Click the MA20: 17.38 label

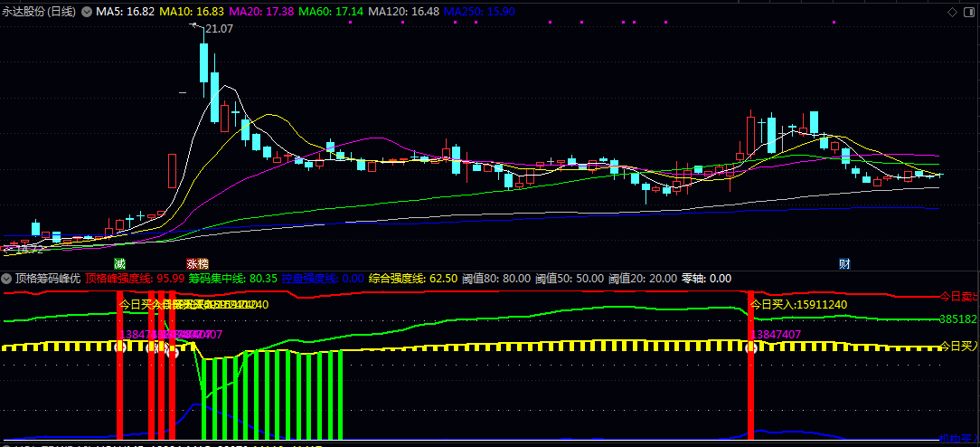pyautogui.click(x=260, y=11)
